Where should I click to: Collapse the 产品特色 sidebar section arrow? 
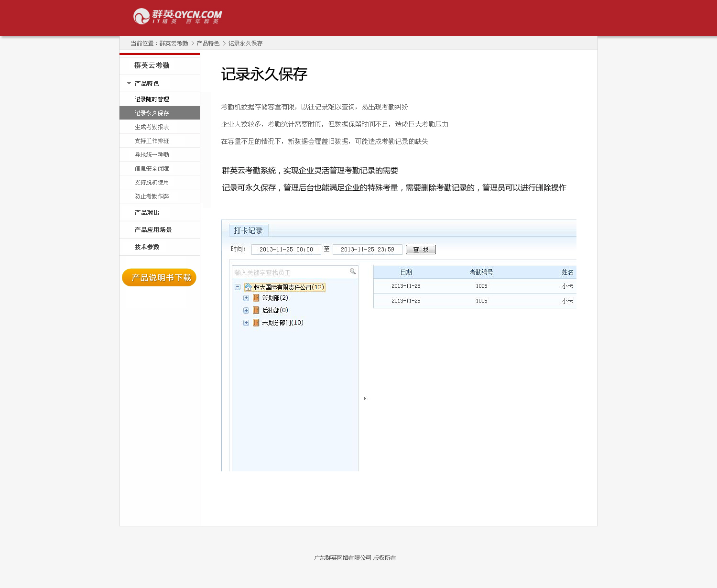(129, 83)
